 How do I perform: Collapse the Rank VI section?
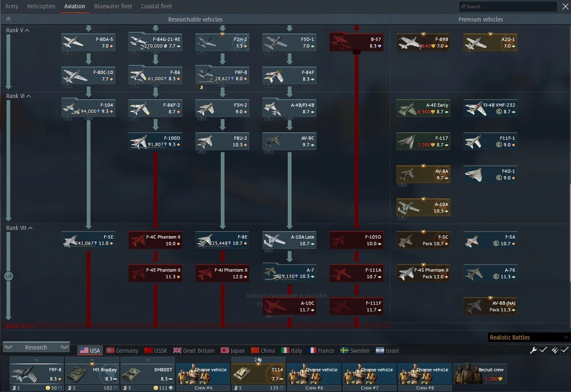18,96
